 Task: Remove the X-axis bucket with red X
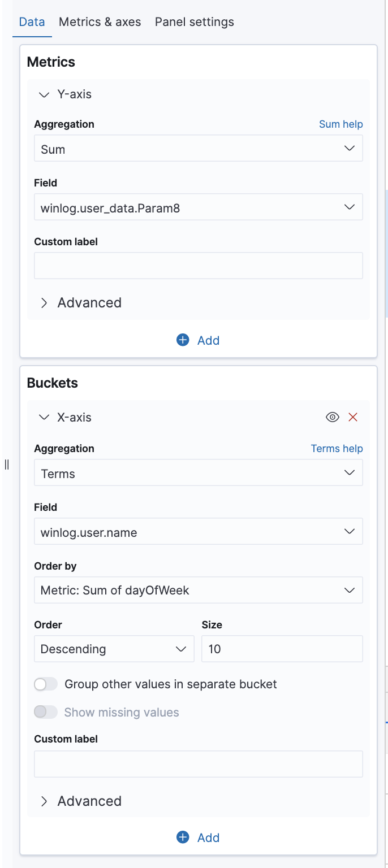[x=353, y=417]
